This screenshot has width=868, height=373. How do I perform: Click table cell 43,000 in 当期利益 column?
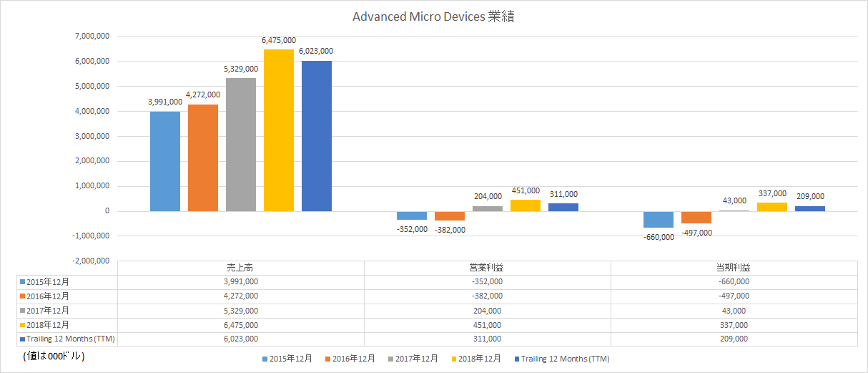tap(734, 311)
